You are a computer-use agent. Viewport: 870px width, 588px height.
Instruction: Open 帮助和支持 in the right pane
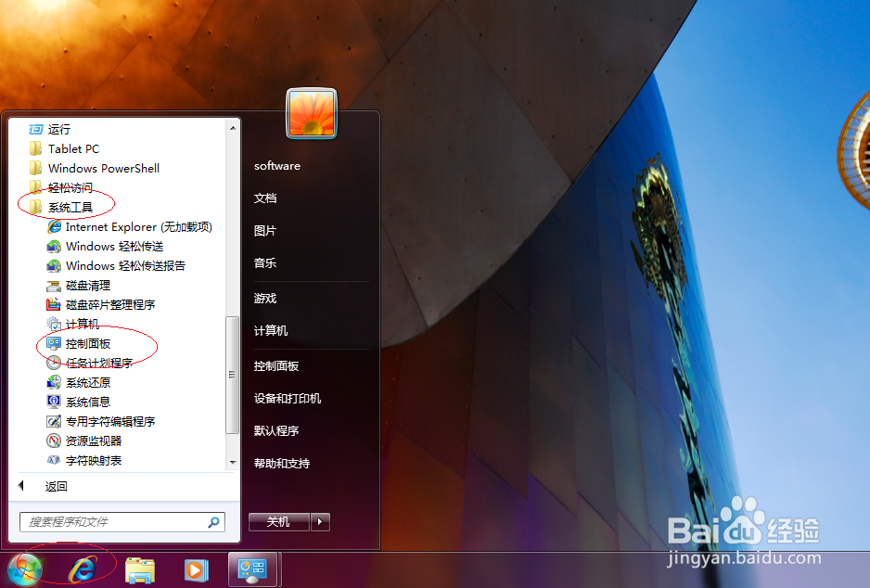[282, 463]
